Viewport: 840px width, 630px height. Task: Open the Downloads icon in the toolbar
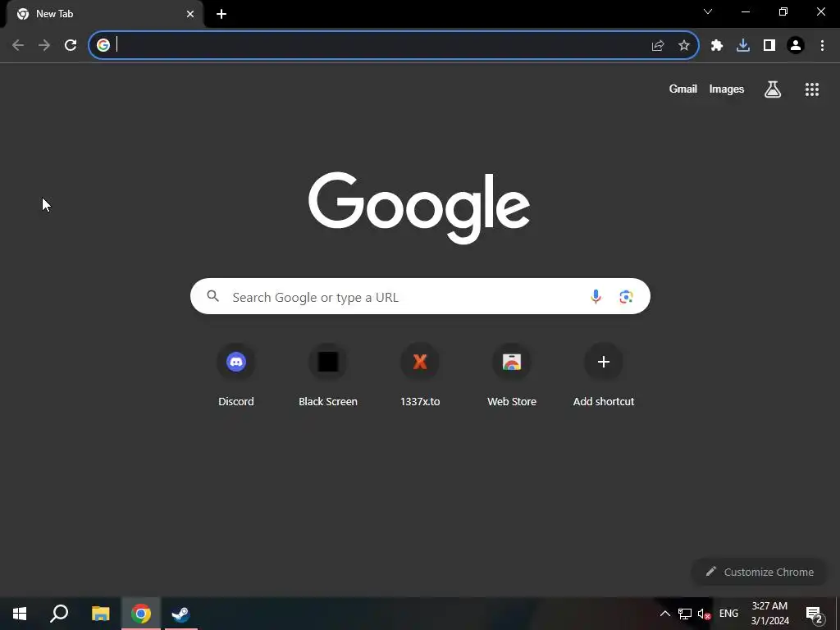pos(743,46)
